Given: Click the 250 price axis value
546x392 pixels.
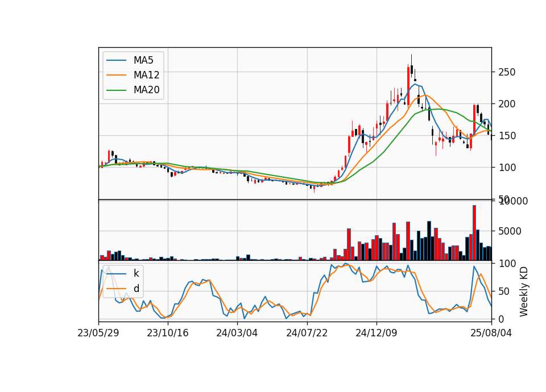Looking at the screenshot, I should pyautogui.click(x=507, y=72).
